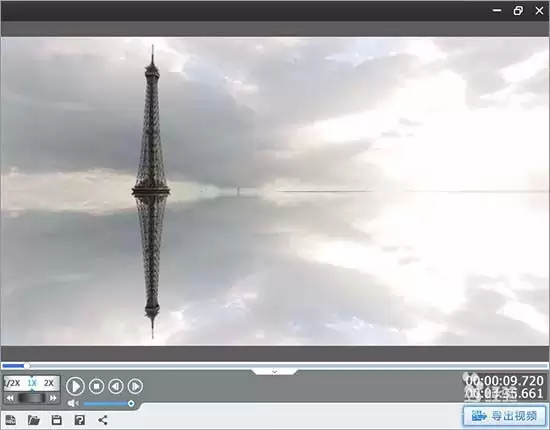Seek within the video progress bar
This screenshot has height=430, width=550.
(275, 366)
